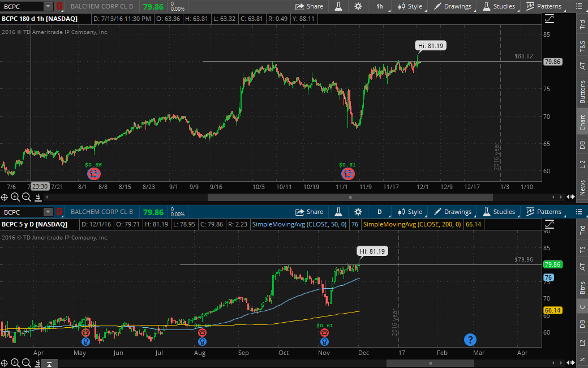Click May earnings phone icon in lower chart

click(86, 332)
